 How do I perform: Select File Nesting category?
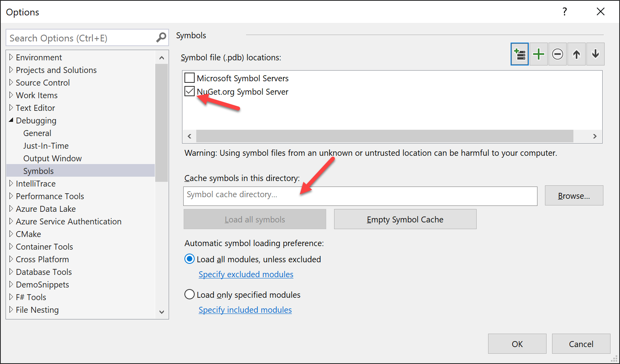tap(37, 310)
